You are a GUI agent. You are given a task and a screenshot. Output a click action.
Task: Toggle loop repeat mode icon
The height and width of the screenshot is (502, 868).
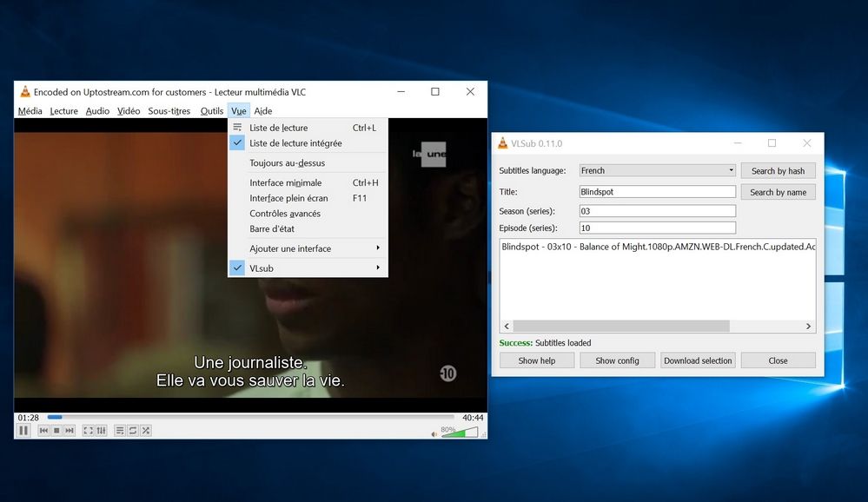click(132, 430)
